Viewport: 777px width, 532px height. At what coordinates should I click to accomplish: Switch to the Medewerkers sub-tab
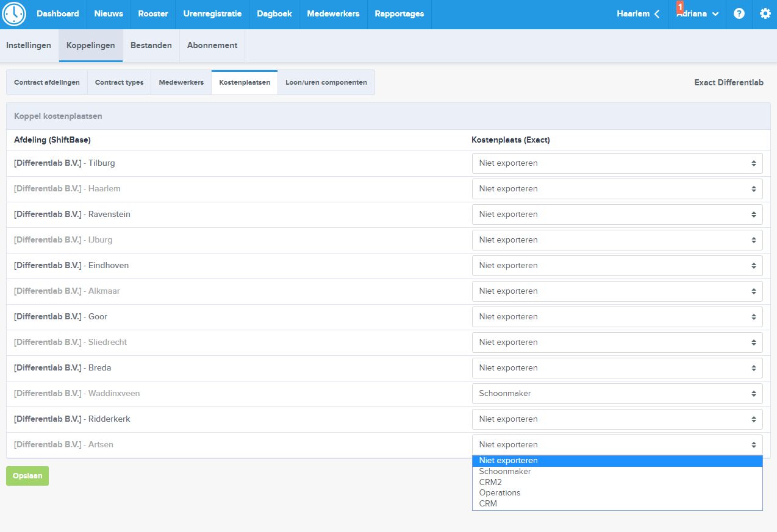pos(181,82)
